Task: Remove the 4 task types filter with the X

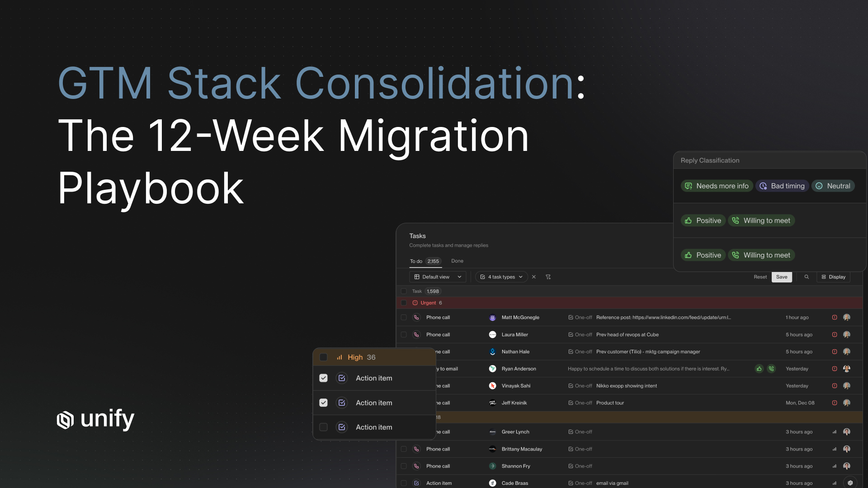Action: coord(534,277)
